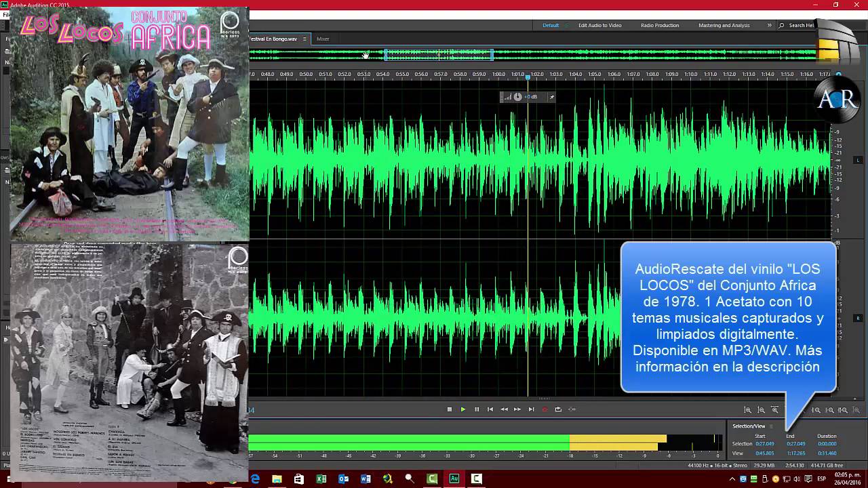Click the 29.29 MB file size status
Screen dimensions: 868x488
click(x=764, y=466)
